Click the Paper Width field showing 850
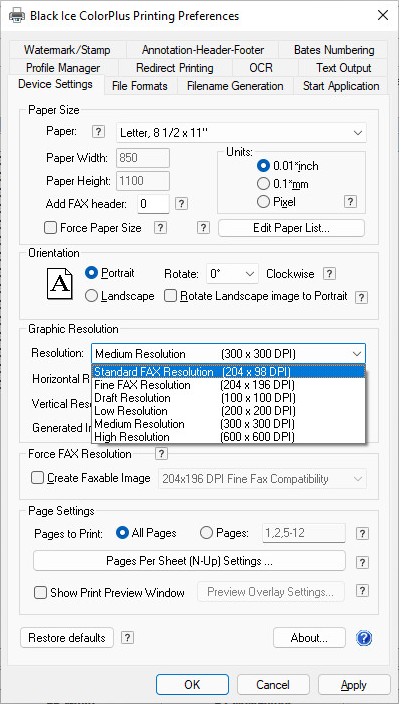Viewport: 399px width, 704px height. point(143,158)
